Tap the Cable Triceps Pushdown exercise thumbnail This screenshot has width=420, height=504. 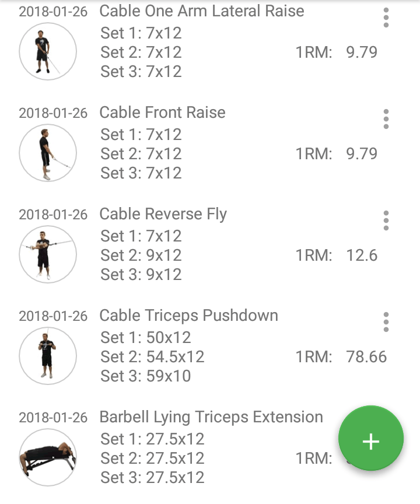click(48, 356)
